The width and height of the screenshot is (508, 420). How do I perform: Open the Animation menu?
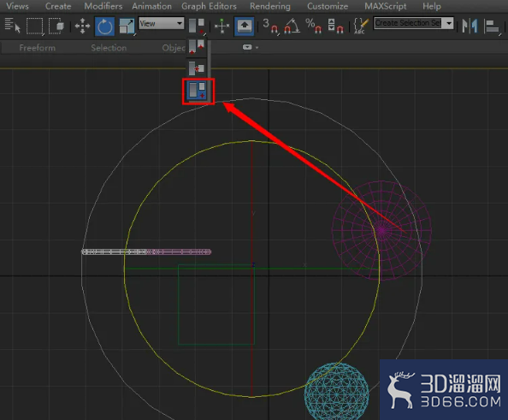tap(151, 6)
